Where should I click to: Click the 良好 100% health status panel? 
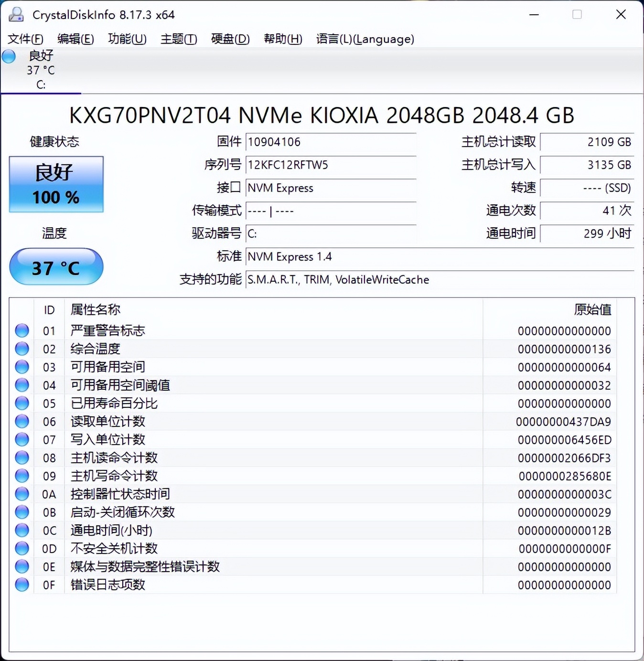tap(56, 184)
